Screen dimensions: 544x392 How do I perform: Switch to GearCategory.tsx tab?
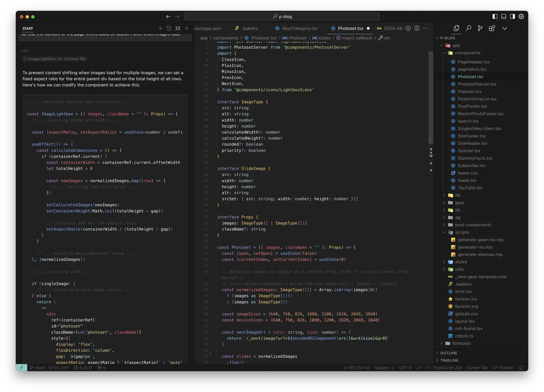point(299,28)
